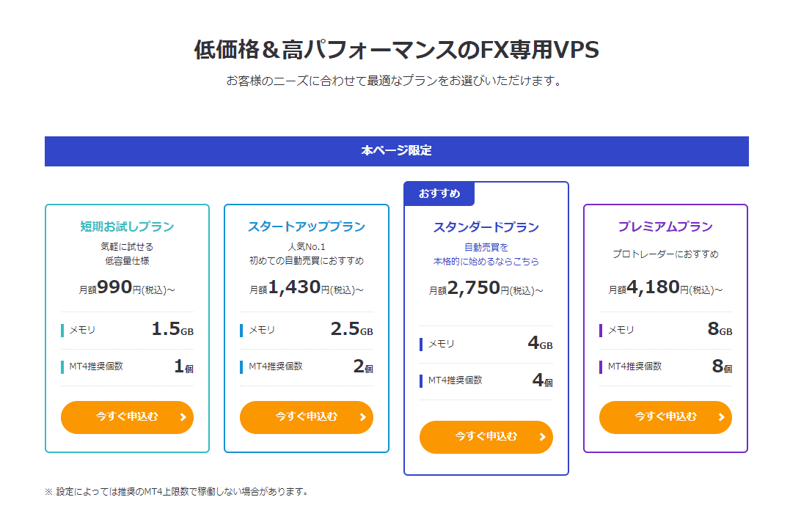
Task: Click arrow icon on スタートアッププラン button
Action: pyautogui.click(x=362, y=417)
